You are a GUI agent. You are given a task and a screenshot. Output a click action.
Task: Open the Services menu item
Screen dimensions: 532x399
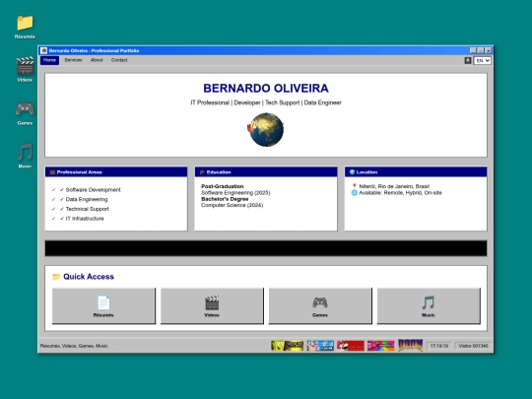73,60
